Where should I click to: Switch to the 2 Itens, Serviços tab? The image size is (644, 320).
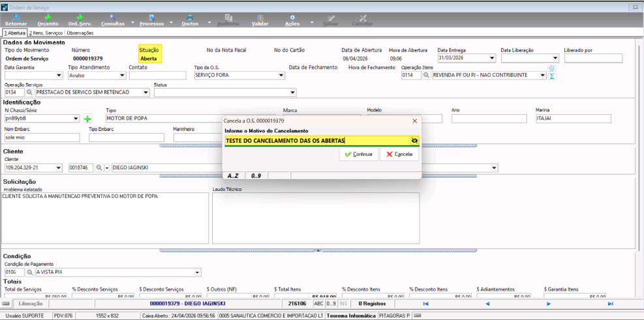pos(46,33)
